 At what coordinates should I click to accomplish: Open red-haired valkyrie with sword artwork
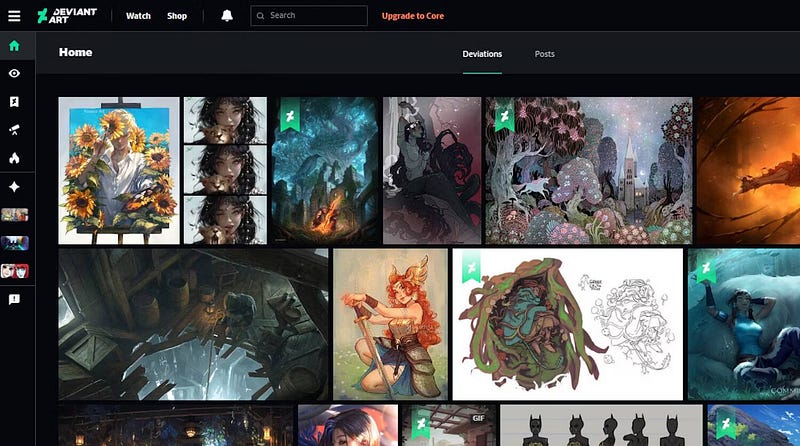click(x=390, y=325)
